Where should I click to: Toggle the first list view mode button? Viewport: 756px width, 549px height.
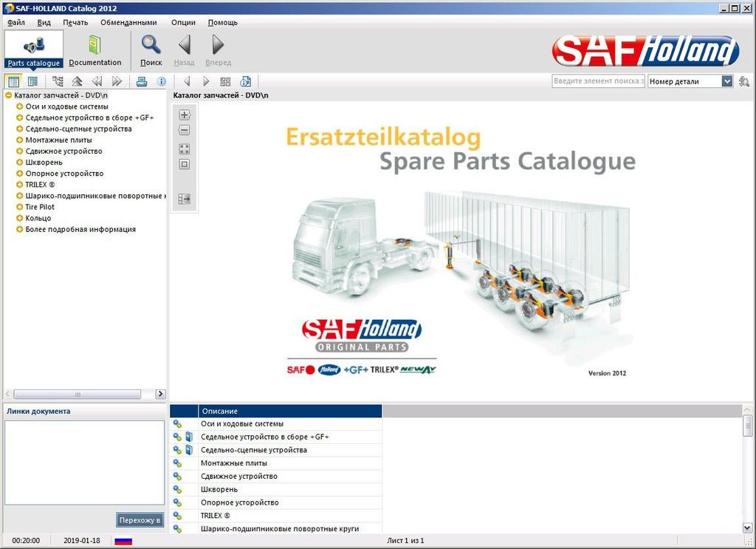pyautogui.click(x=13, y=81)
